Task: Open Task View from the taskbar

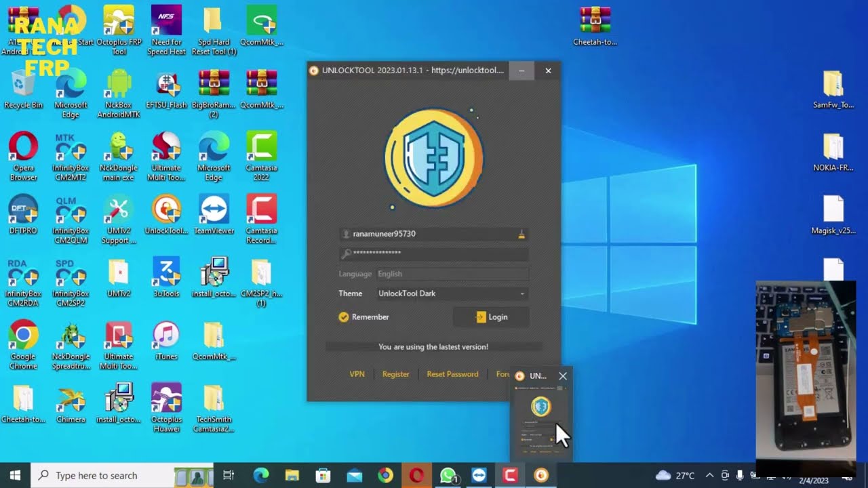Action: 229,475
